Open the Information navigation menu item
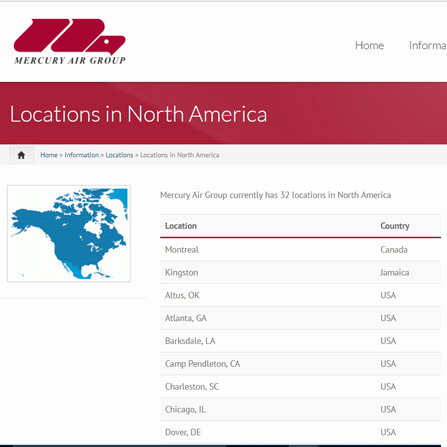Viewport: 447px width, 447px height. [x=428, y=45]
